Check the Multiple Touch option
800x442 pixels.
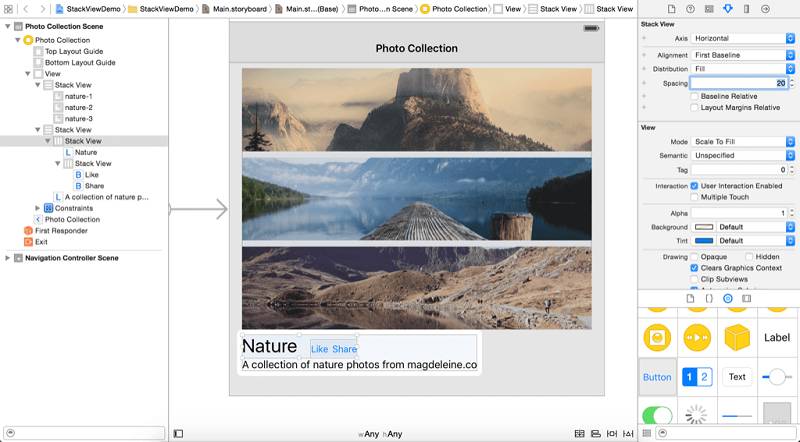[694, 197]
